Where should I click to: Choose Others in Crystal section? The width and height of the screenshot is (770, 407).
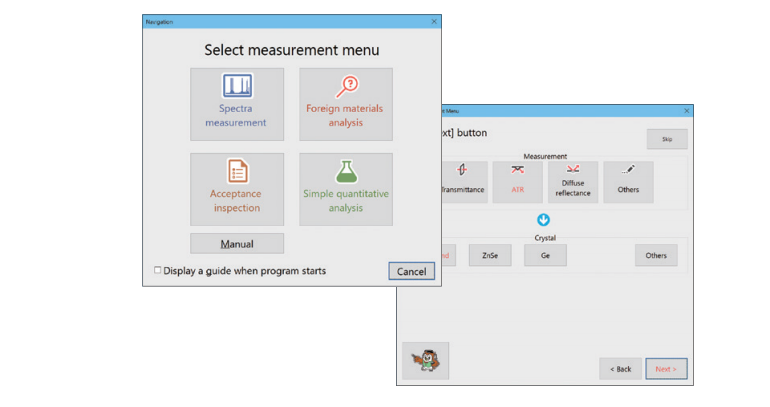656,256
